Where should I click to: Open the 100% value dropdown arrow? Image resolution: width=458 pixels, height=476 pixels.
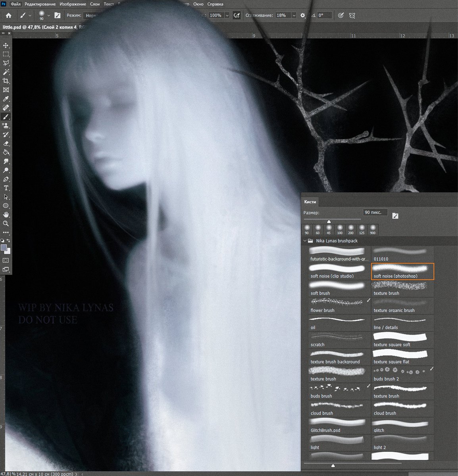click(227, 15)
